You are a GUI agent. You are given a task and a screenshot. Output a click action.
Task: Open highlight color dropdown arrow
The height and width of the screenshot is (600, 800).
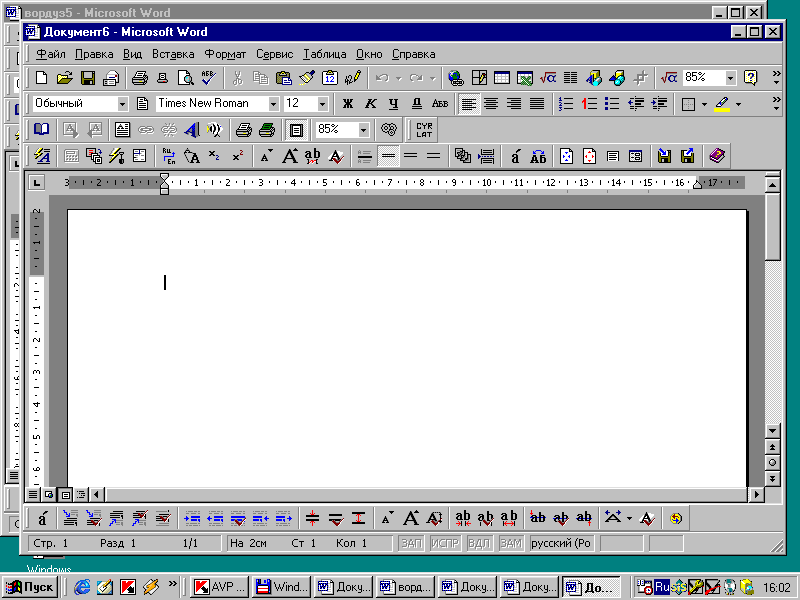click(738, 104)
